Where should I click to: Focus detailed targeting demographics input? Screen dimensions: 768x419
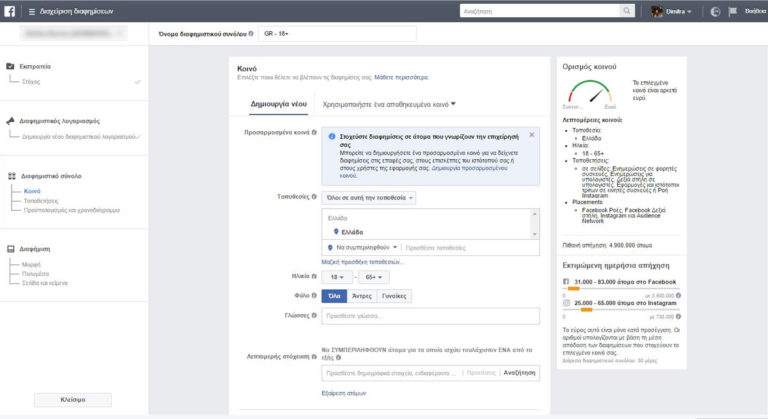tap(392, 373)
